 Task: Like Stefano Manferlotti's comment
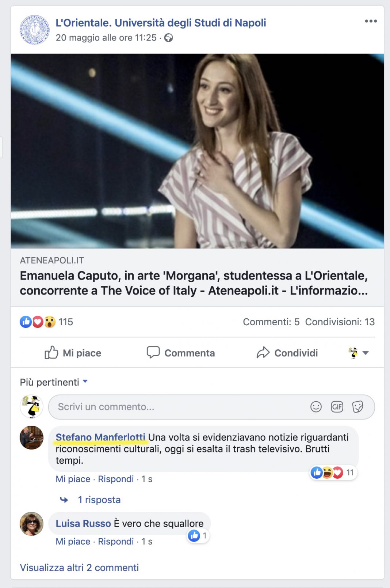(x=73, y=479)
